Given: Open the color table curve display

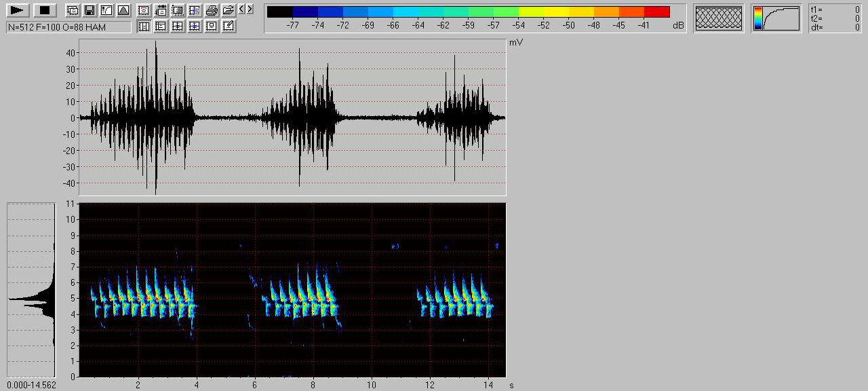Looking at the screenshot, I should [x=776, y=18].
